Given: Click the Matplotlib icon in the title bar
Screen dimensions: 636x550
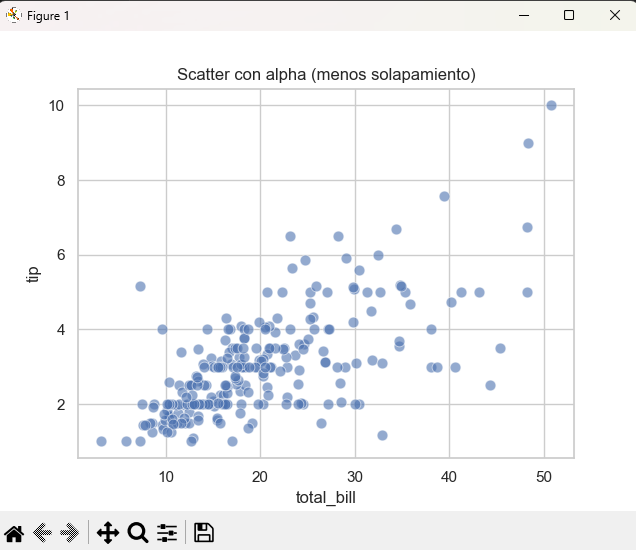Looking at the screenshot, I should pos(14,15).
